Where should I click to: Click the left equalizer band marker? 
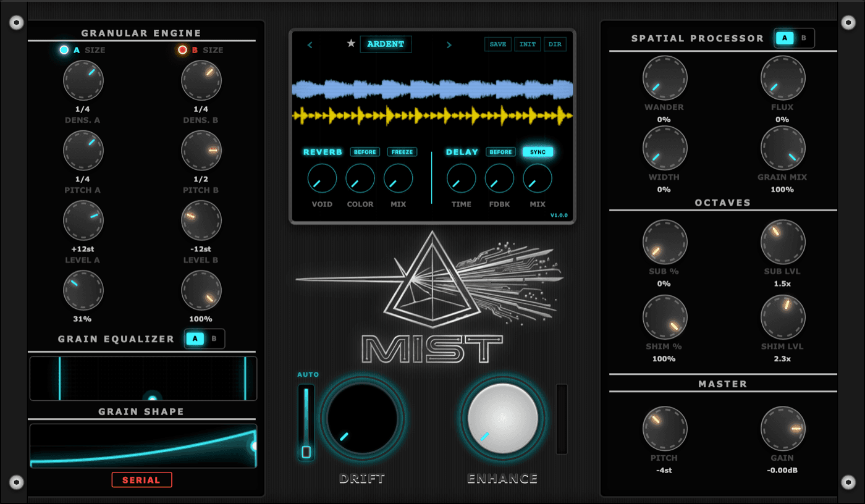pos(60,378)
